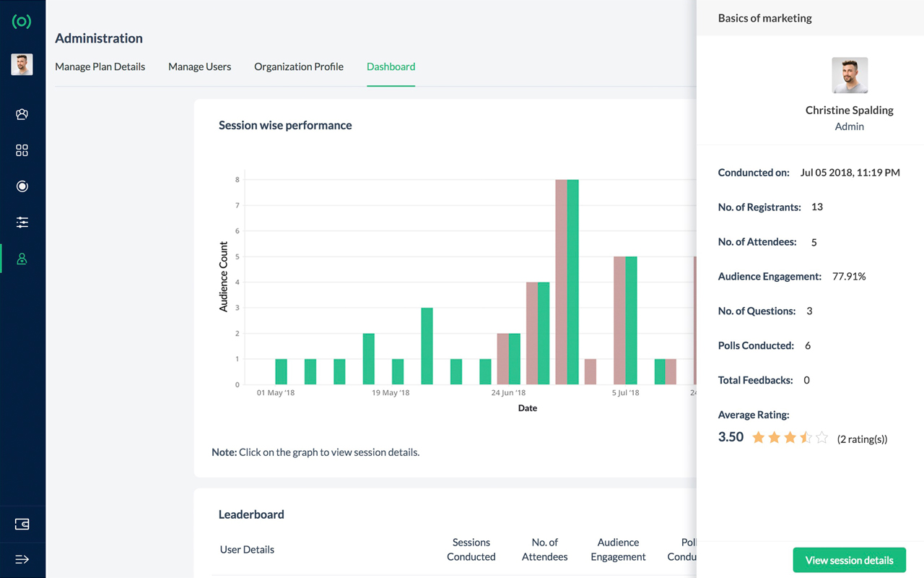Click the Audience Engagement 77.91% value

coord(849,276)
